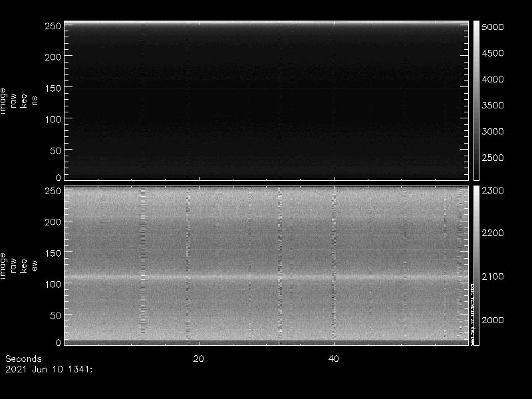Click the 200 y-axis tick on the bottom panel
Viewport: 532px width, 399px height.
tap(53, 221)
